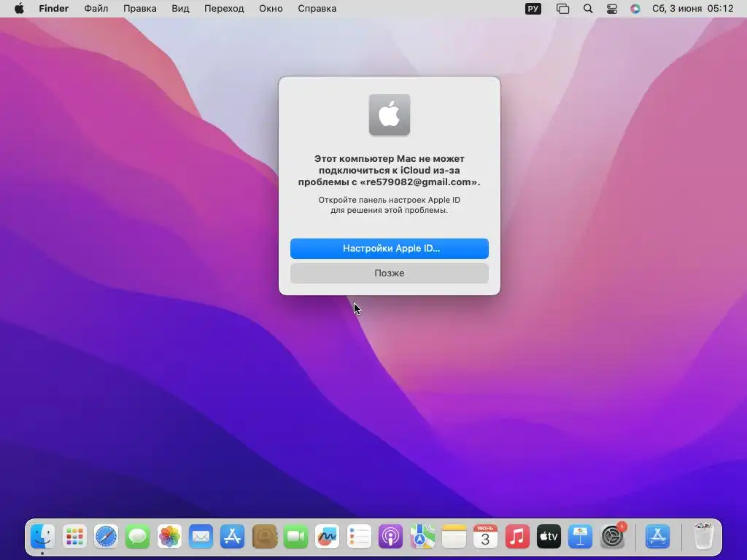Launch Safari from the Dock
This screenshot has width=747, height=560.
pyautogui.click(x=106, y=537)
